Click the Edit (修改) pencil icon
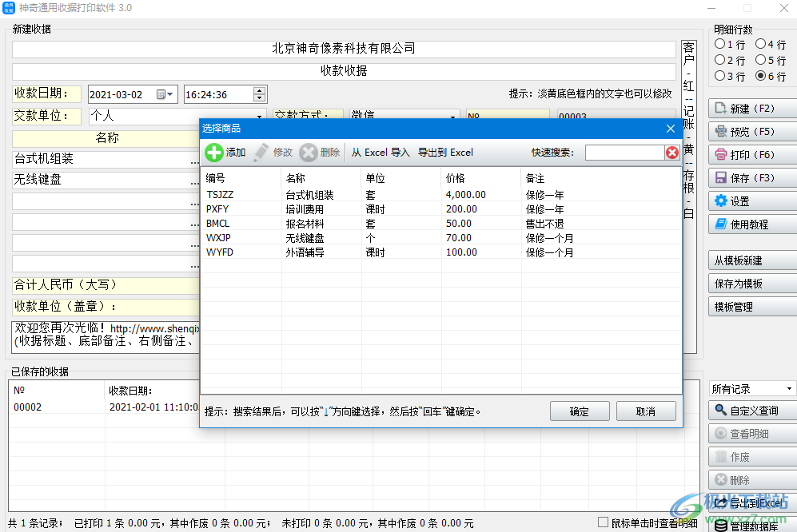797x532 pixels. pyautogui.click(x=261, y=153)
